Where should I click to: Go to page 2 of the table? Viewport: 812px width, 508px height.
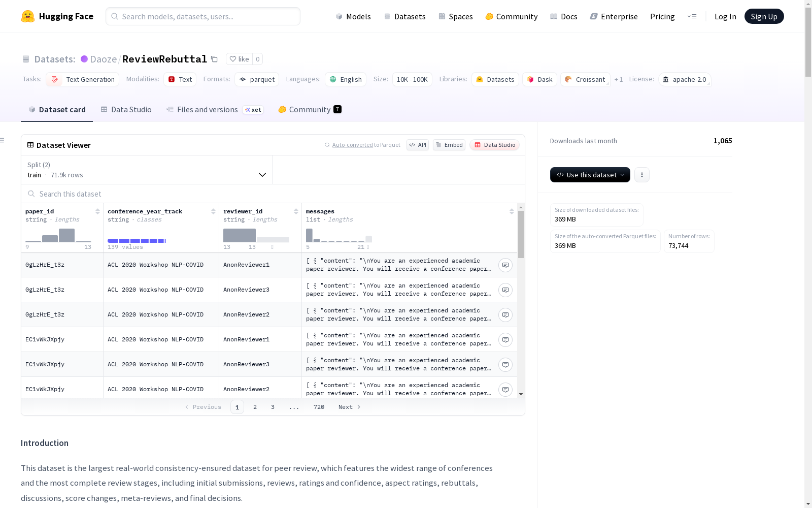click(255, 407)
